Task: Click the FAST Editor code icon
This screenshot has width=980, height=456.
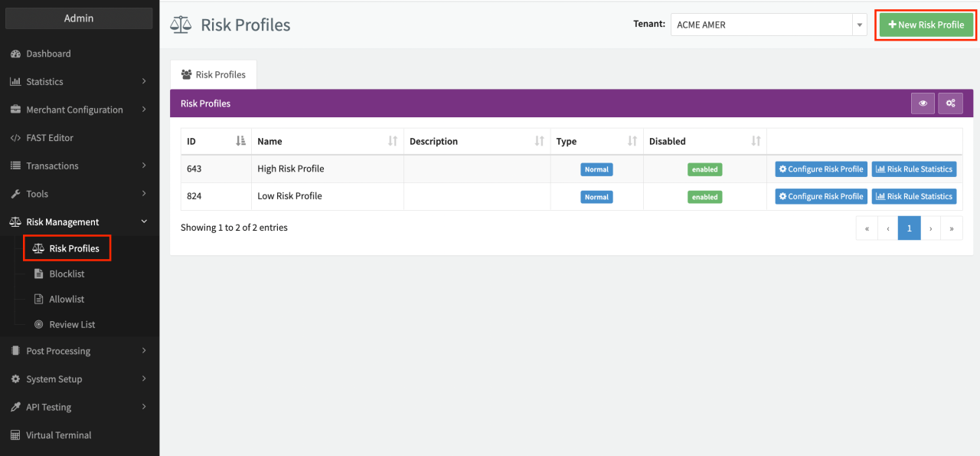Action: [x=15, y=138]
